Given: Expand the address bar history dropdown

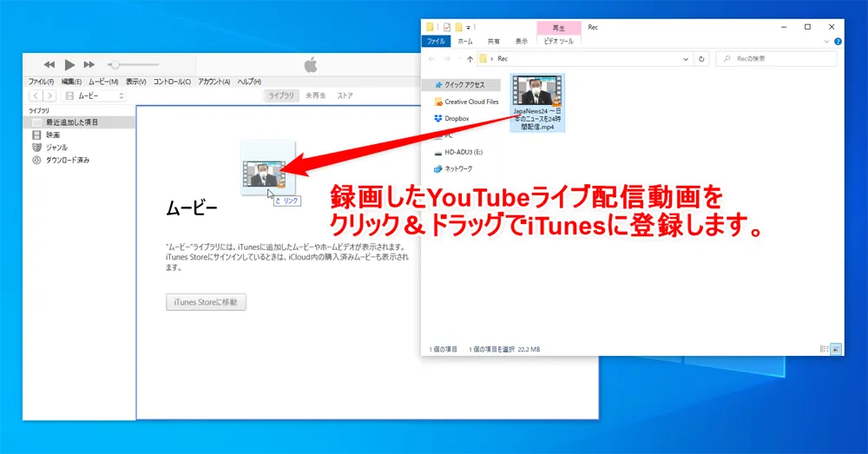Looking at the screenshot, I should tap(686, 59).
